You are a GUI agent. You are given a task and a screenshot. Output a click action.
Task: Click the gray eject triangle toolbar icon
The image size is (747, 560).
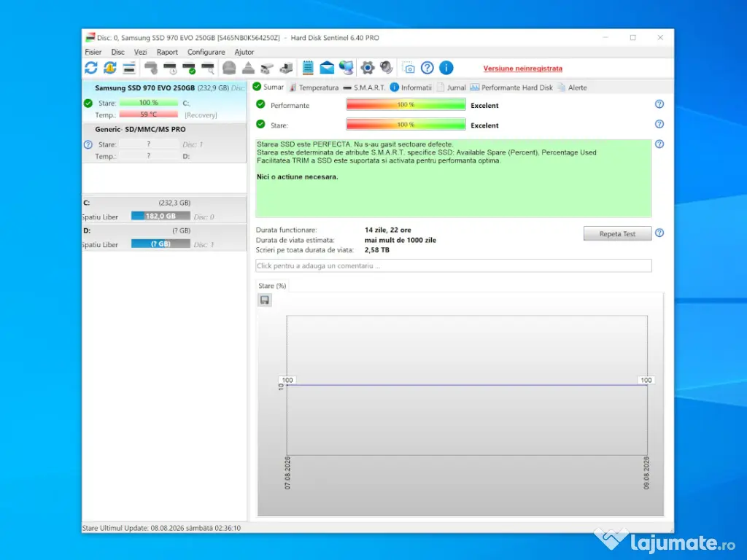[248, 68]
